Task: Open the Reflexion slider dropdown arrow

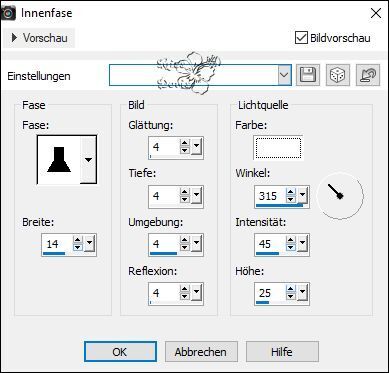Action: point(196,293)
